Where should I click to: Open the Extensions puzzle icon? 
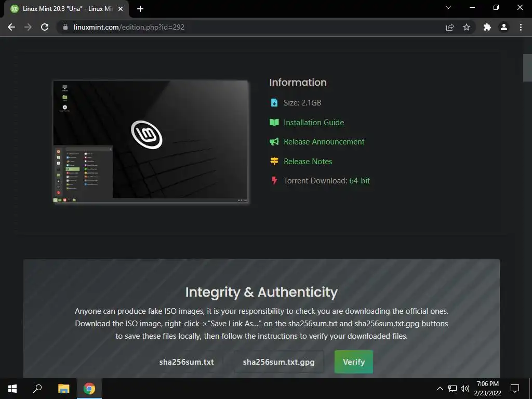(487, 27)
